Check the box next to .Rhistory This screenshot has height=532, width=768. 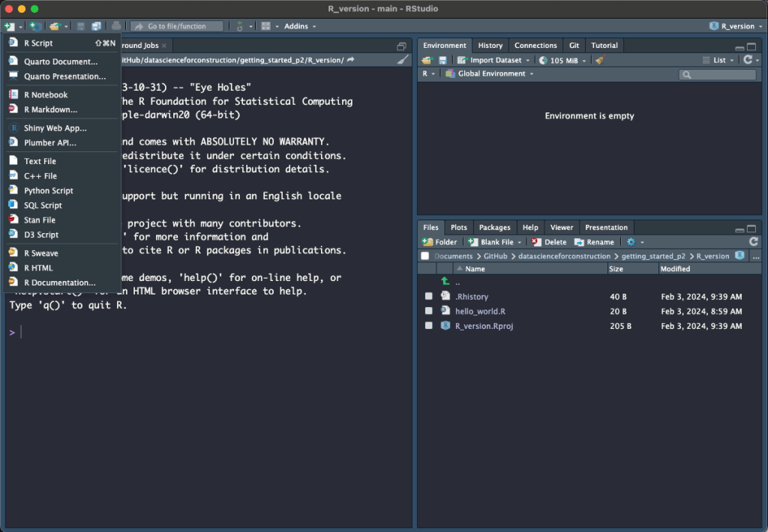click(x=428, y=297)
